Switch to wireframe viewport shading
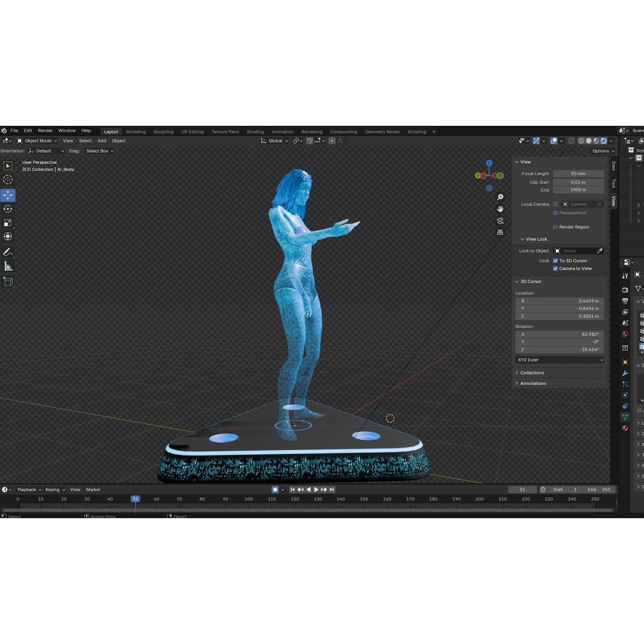The width and height of the screenshot is (644, 644). (581, 141)
